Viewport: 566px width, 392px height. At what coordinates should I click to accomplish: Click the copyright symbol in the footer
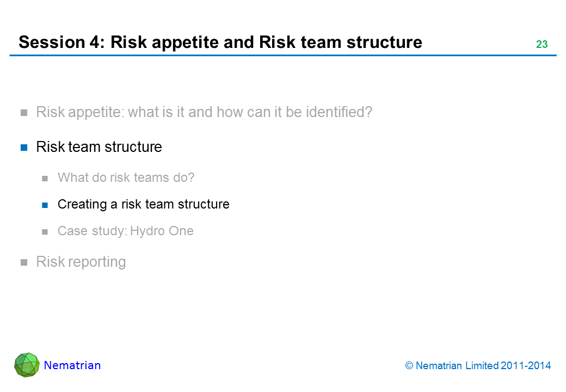(409, 366)
